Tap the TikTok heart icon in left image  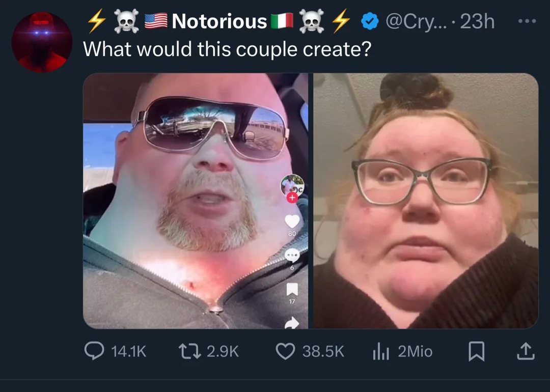[292, 221]
